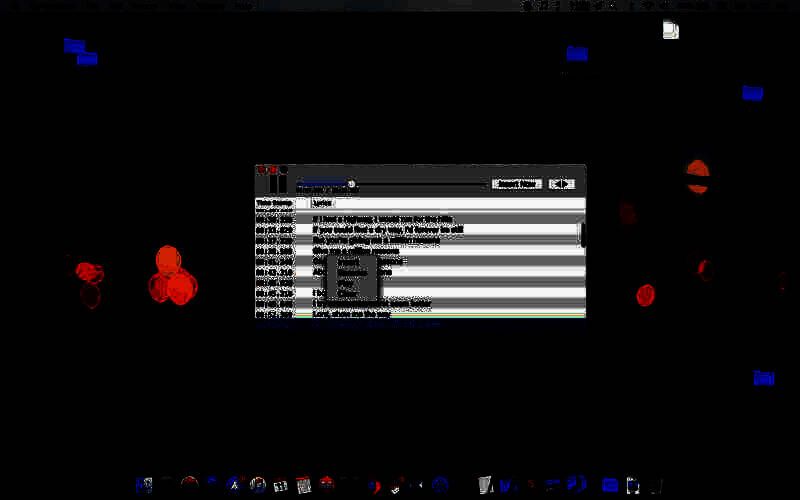Click the arrow stepper beside Insert Now

pos(562,184)
